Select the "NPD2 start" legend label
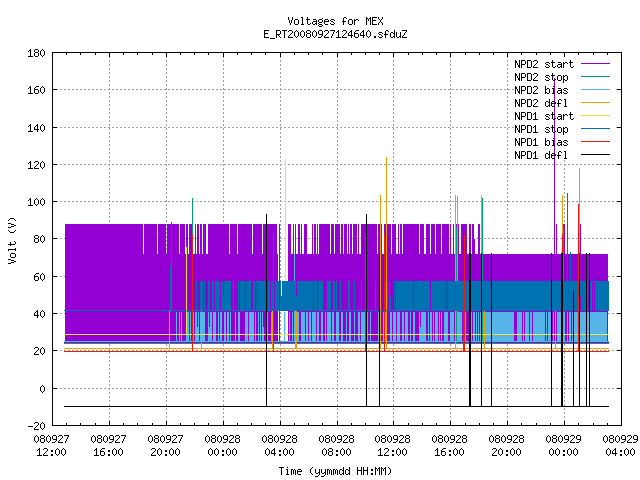Screen dimensions: 640x480 [x=544, y=64]
